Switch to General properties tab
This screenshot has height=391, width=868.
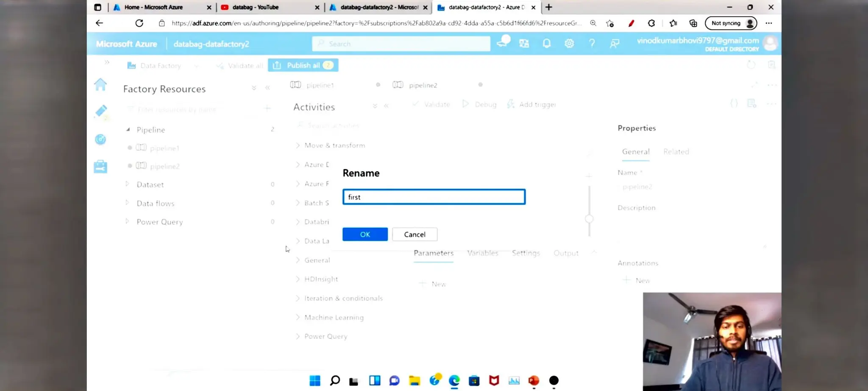pyautogui.click(x=636, y=151)
